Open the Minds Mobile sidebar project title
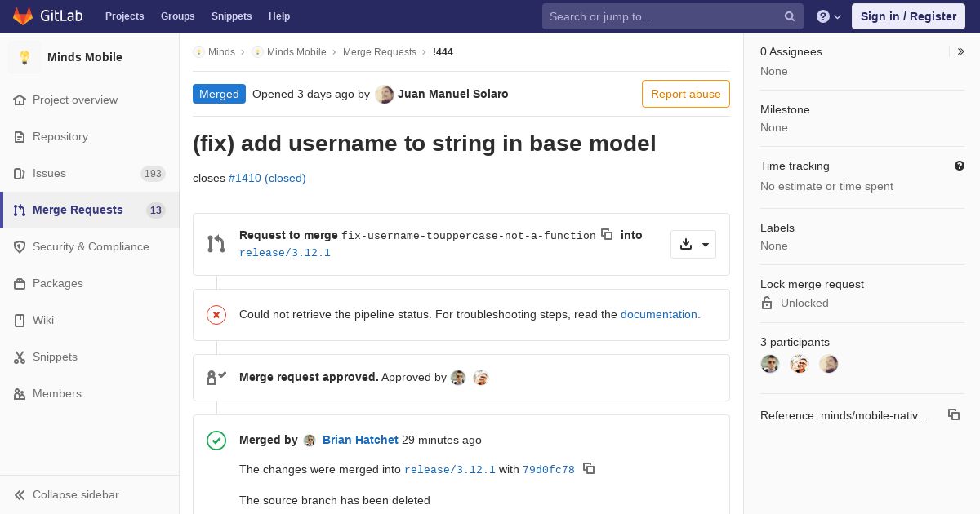The width and height of the screenshot is (980, 514). (85, 57)
